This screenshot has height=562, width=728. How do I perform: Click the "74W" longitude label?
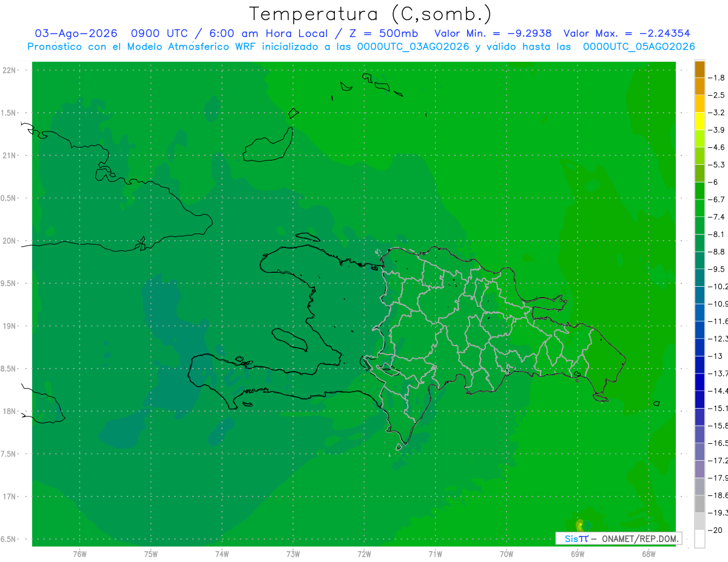tap(222, 554)
